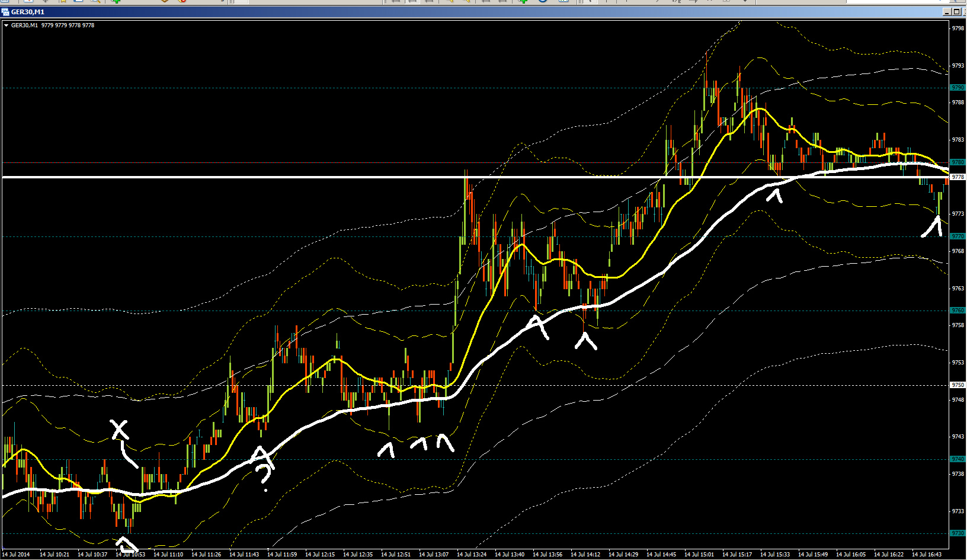Click the 14 Jul 14:45 time label
Screen dimensions: 967x560
point(661,555)
